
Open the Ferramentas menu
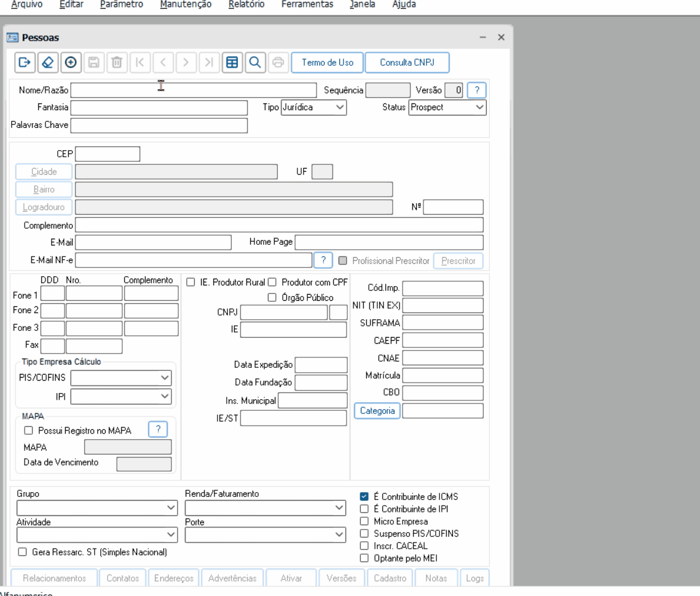[x=307, y=4]
